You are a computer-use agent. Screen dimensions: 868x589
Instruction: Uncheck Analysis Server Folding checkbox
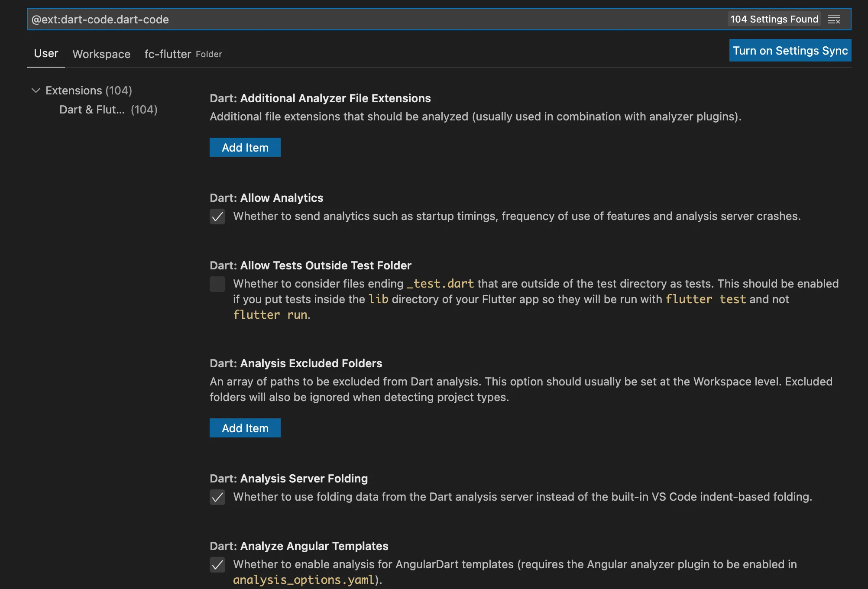217,497
